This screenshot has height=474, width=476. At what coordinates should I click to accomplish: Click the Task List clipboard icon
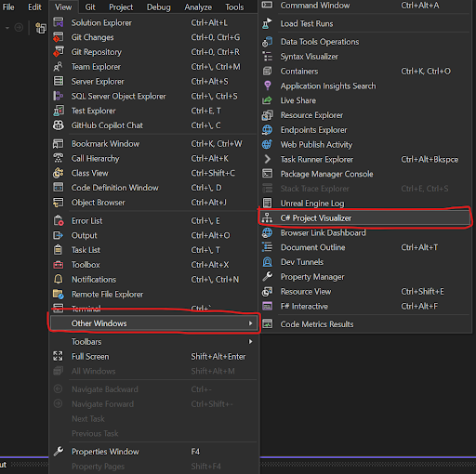[59, 250]
